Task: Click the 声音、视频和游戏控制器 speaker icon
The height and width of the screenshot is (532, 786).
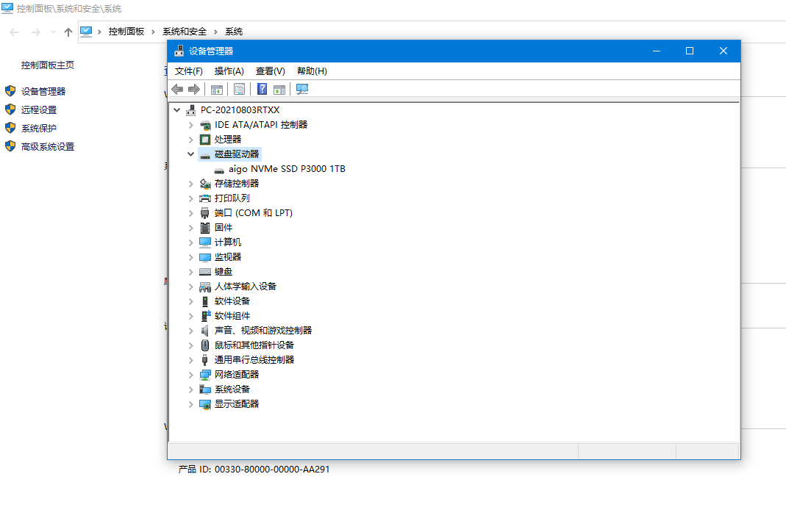Action: coord(205,331)
